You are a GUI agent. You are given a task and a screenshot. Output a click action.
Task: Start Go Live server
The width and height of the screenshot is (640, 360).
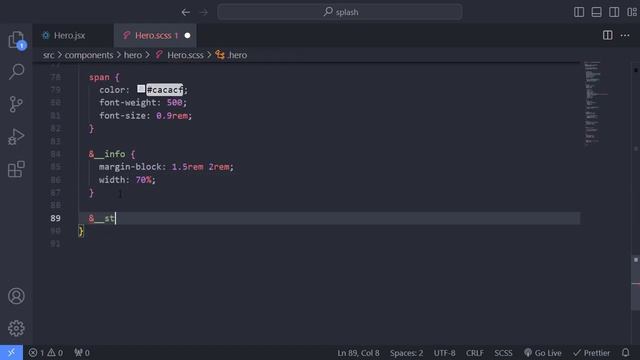pyautogui.click(x=542, y=353)
